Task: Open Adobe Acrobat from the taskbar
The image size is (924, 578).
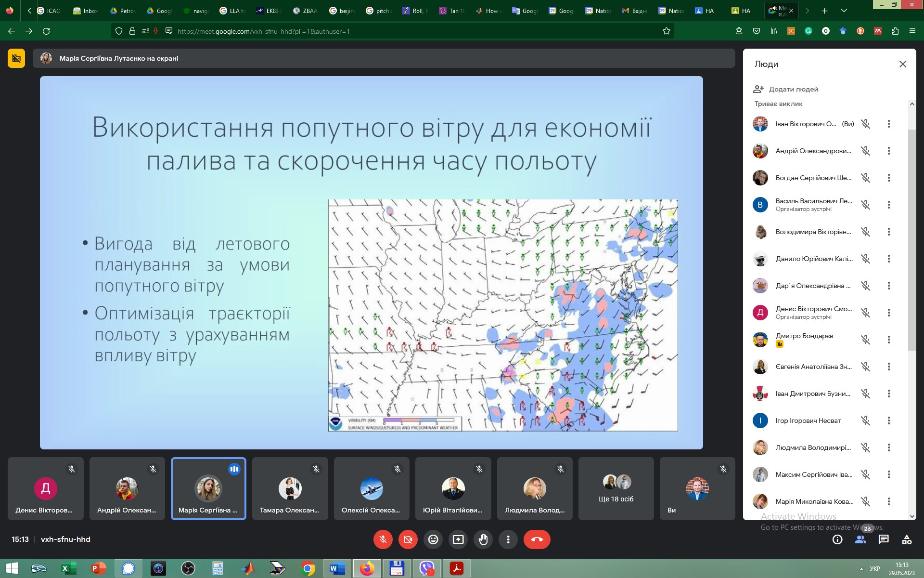Action: click(x=457, y=568)
